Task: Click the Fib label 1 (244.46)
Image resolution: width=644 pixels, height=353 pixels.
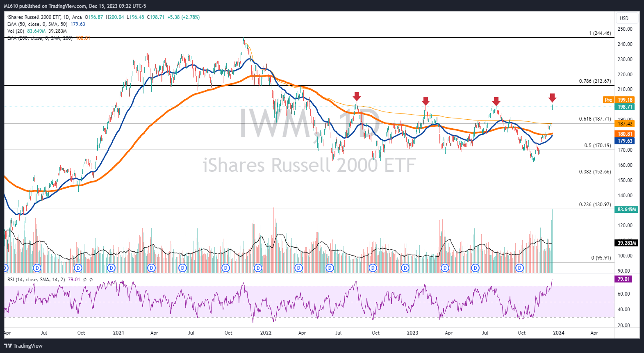Action: tap(600, 33)
